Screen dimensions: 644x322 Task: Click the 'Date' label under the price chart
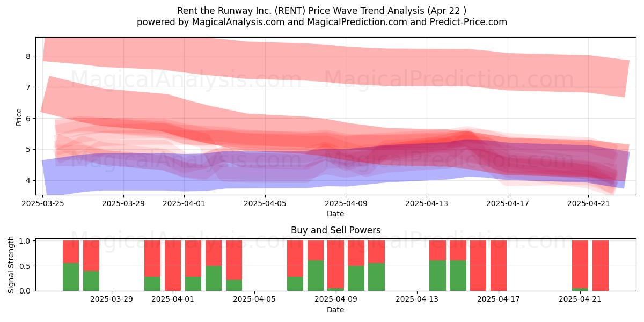[335, 214]
